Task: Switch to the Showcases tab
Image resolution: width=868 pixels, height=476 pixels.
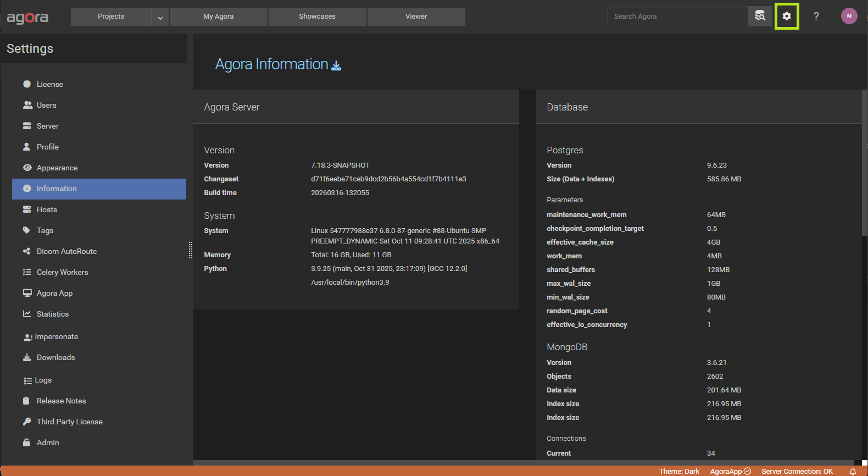Action: pos(317,16)
